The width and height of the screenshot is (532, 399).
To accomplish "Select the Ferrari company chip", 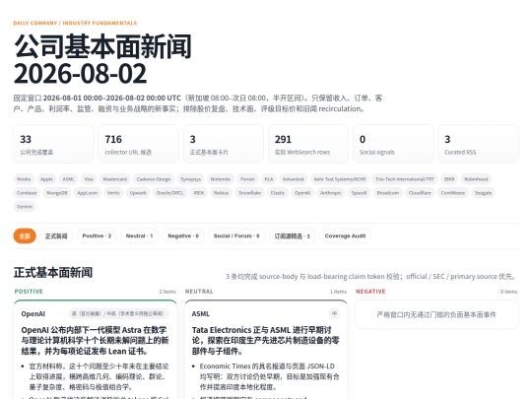I will point(247,179).
